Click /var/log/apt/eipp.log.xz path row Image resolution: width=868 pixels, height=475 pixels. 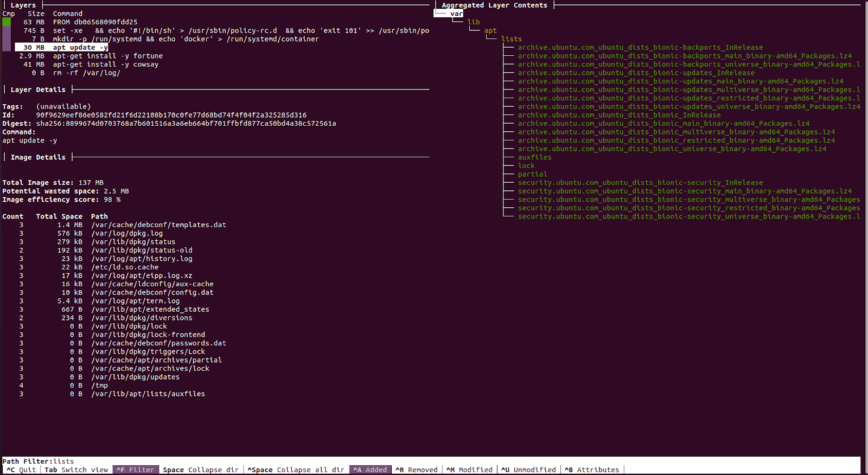click(106, 275)
